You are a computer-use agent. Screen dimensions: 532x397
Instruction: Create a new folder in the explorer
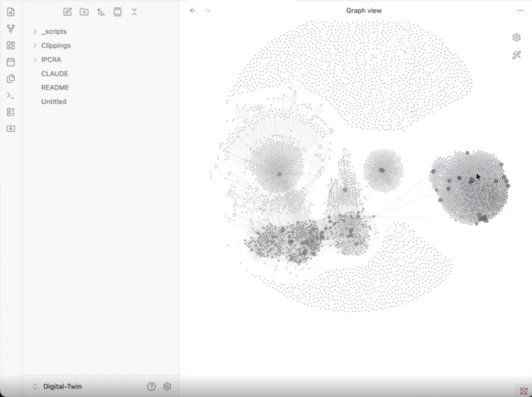pos(84,12)
